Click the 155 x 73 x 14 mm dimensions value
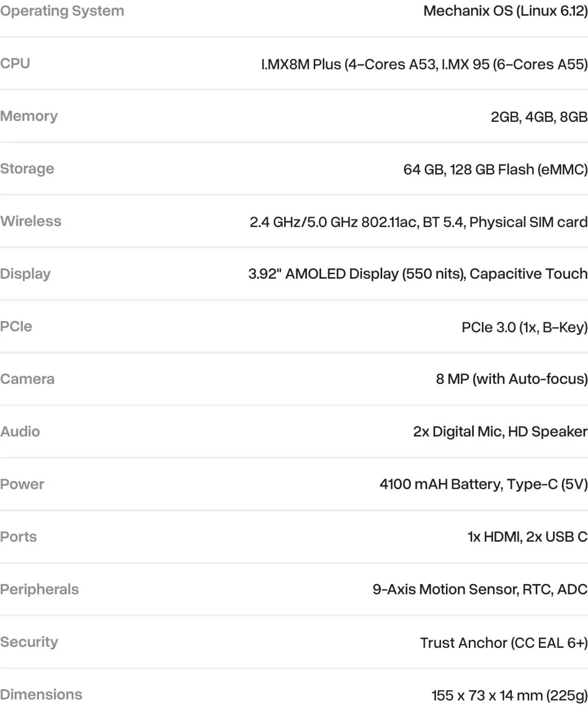588x705 pixels. (509, 695)
